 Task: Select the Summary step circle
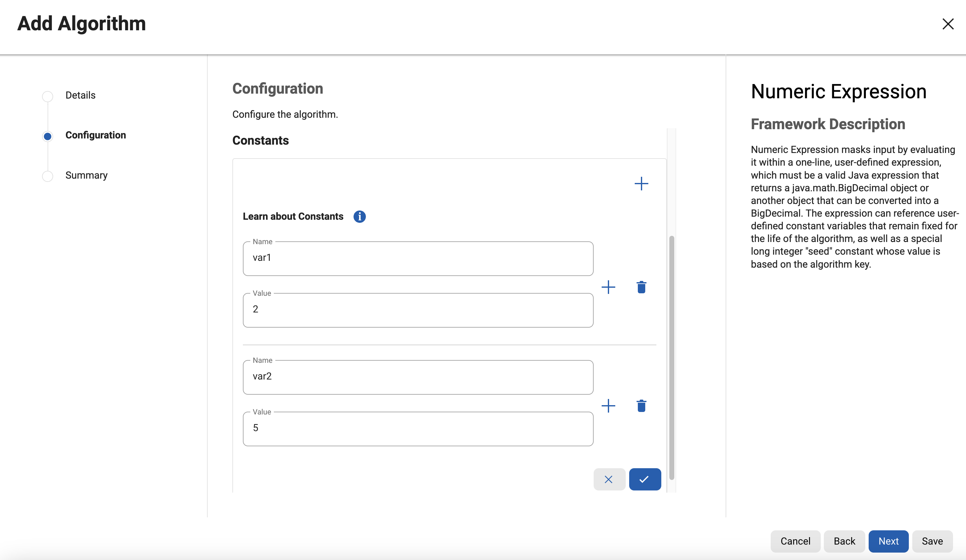coord(48,176)
